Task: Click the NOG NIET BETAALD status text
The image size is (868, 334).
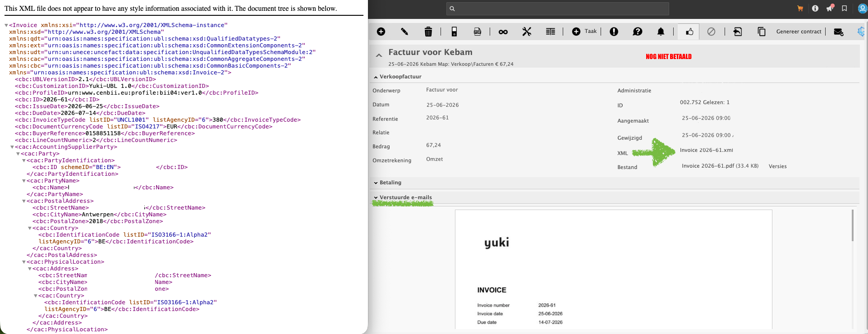Action: (669, 56)
